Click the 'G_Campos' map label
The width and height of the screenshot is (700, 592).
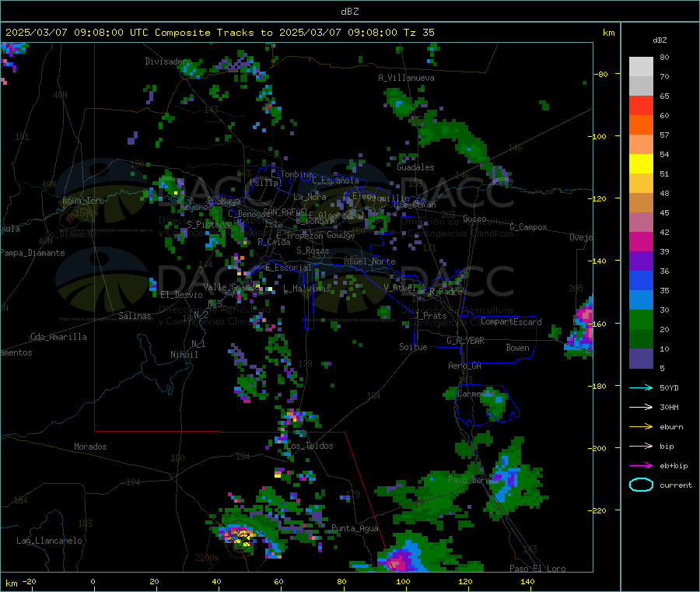click(528, 227)
